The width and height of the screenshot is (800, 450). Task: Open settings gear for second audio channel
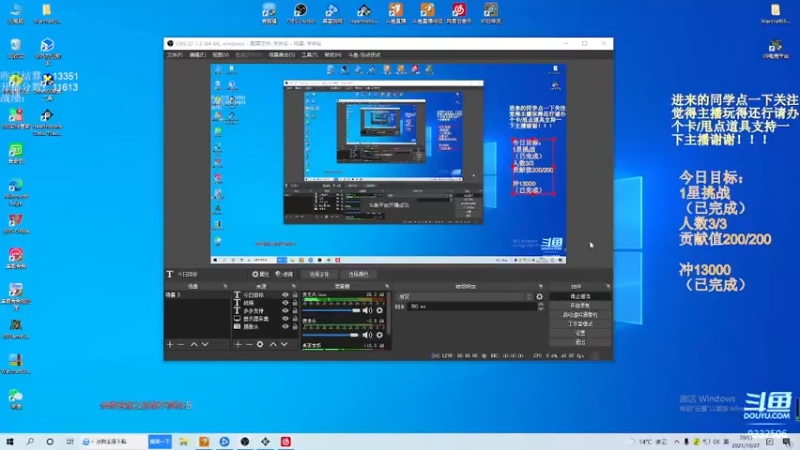click(x=380, y=335)
